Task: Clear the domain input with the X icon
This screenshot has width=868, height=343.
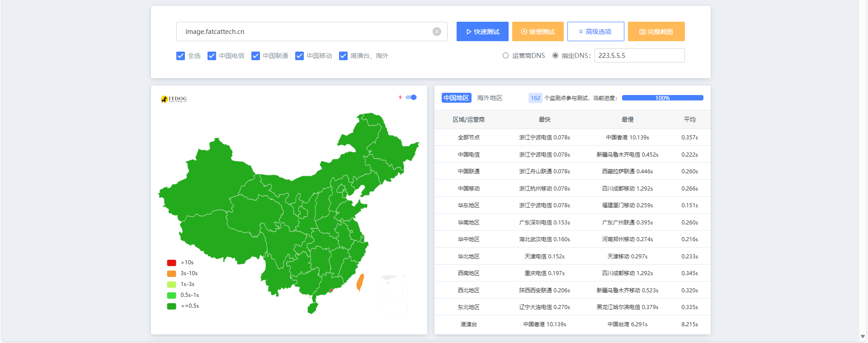Action: [437, 32]
